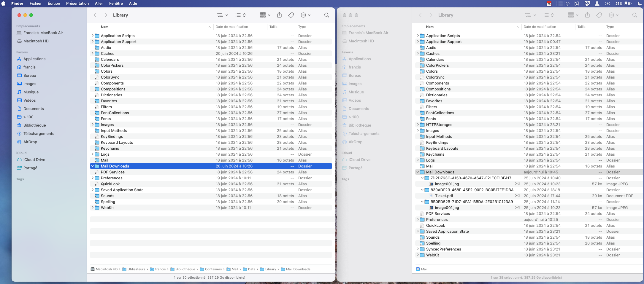Open the Aller menu in menu bar
Viewport: 644px width, 284px height.
click(x=99, y=3)
